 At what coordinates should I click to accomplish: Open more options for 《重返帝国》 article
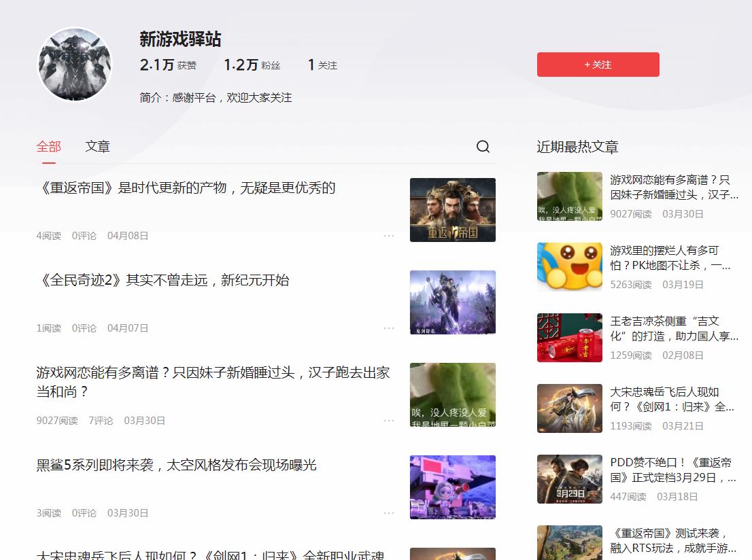tap(389, 236)
